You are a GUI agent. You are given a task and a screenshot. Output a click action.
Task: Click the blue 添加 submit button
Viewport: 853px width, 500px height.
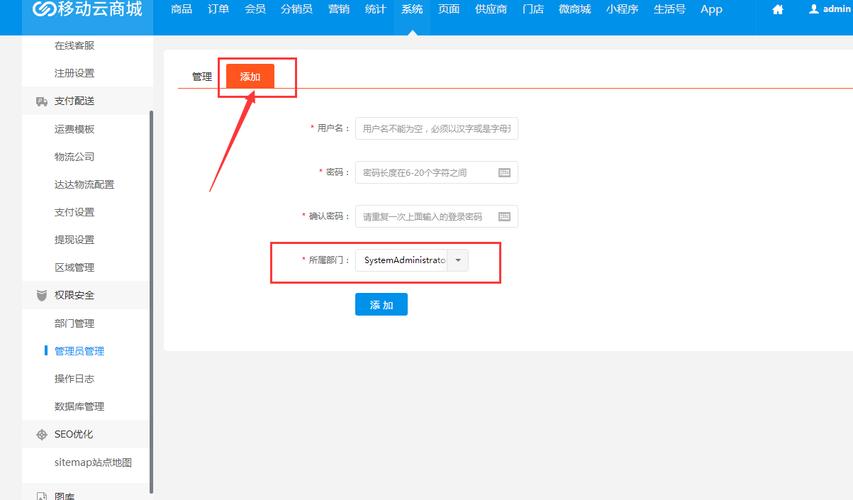381,305
